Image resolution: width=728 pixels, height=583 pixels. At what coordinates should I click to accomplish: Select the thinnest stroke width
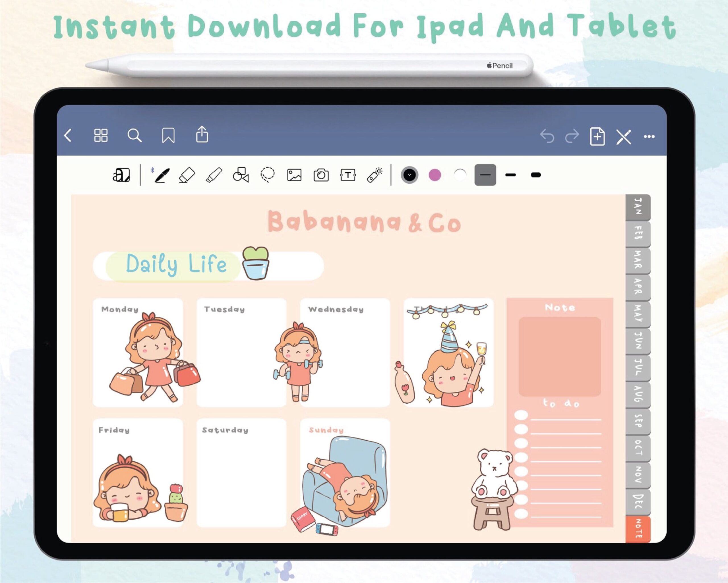(485, 175)
